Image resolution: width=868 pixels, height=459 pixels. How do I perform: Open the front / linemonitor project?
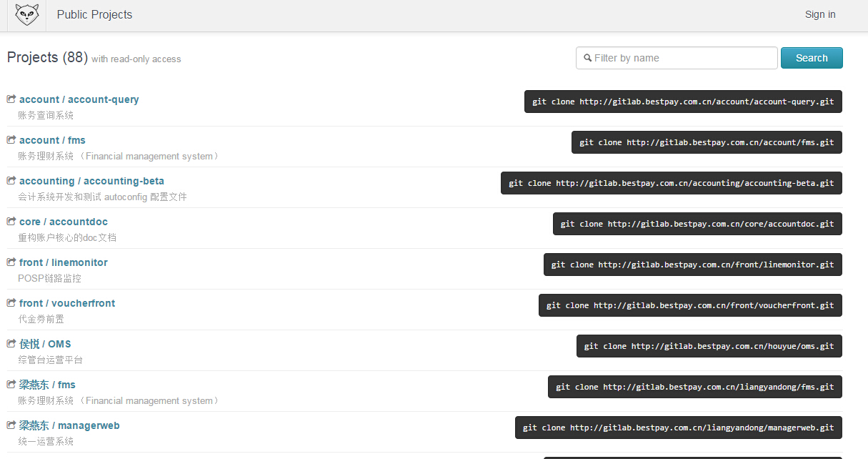tap(64, 262)
